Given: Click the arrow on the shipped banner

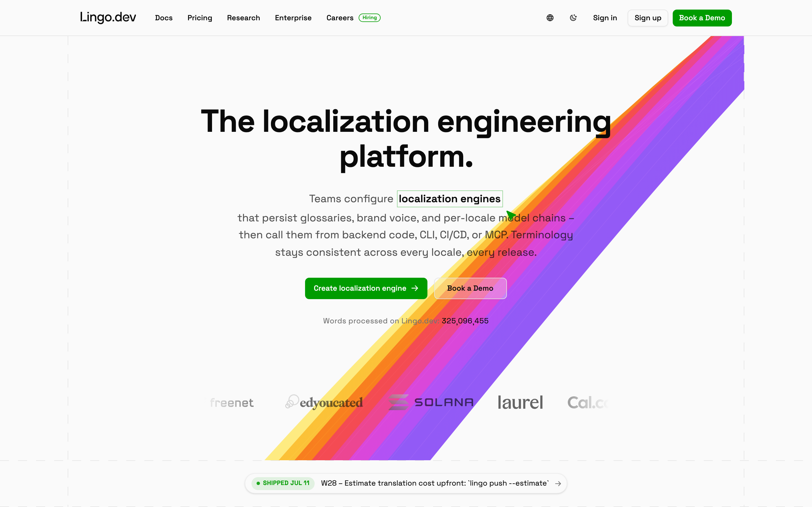Looking at the screenshot, I should coord(558,483).
